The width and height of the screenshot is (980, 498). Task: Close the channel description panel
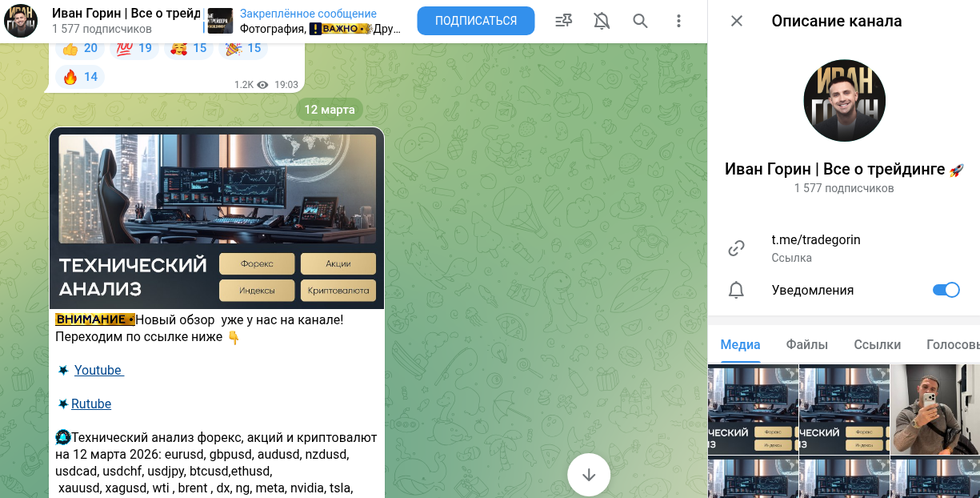(736, 22)
